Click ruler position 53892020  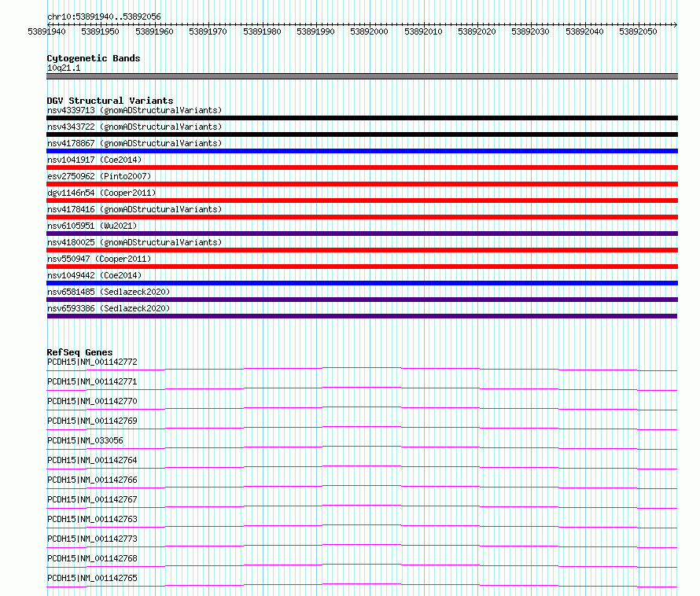point(477,31)
